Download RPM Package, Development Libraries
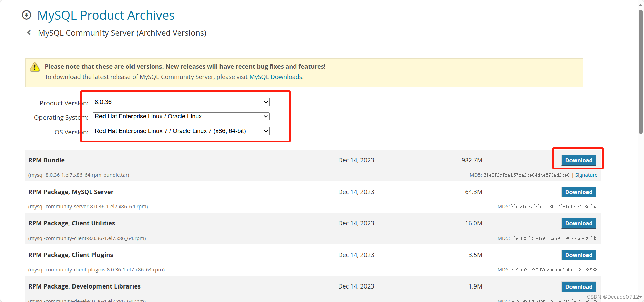The height and width of the screenshot is (302, 644). (x=579, y=287)
